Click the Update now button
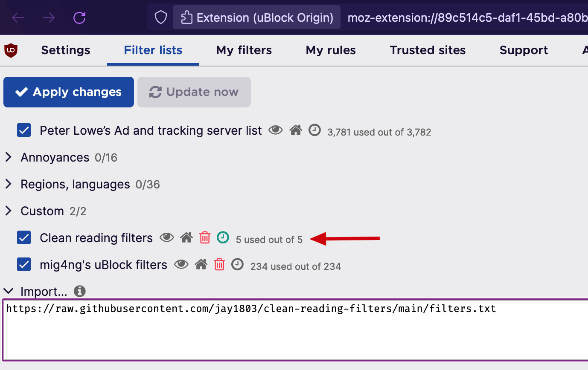 tap(194, 92)
